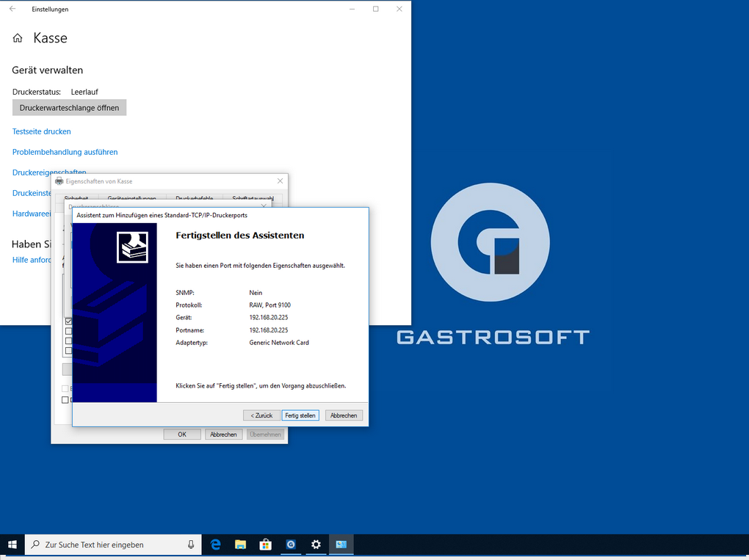
Task: Click the taskbar search magnifier icon
Action: (35, 545)
